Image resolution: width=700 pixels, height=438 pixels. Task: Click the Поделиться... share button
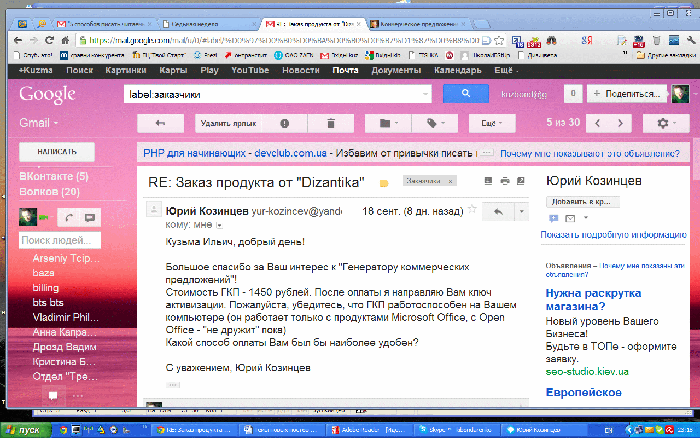tap(627, 94)
